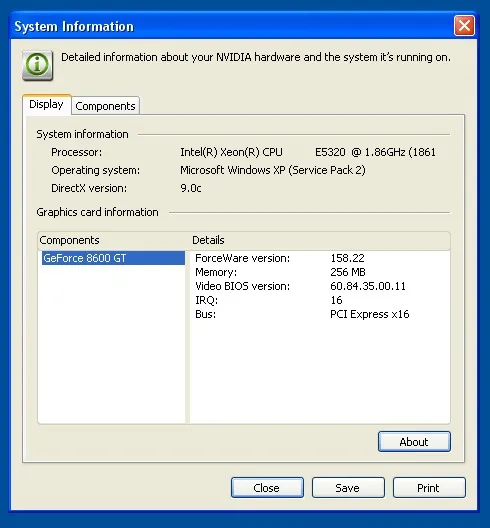This screenshot has height=528, width=490.
Task: Select GeForce 8600 GT in list
Action: [x=113, y=258]
